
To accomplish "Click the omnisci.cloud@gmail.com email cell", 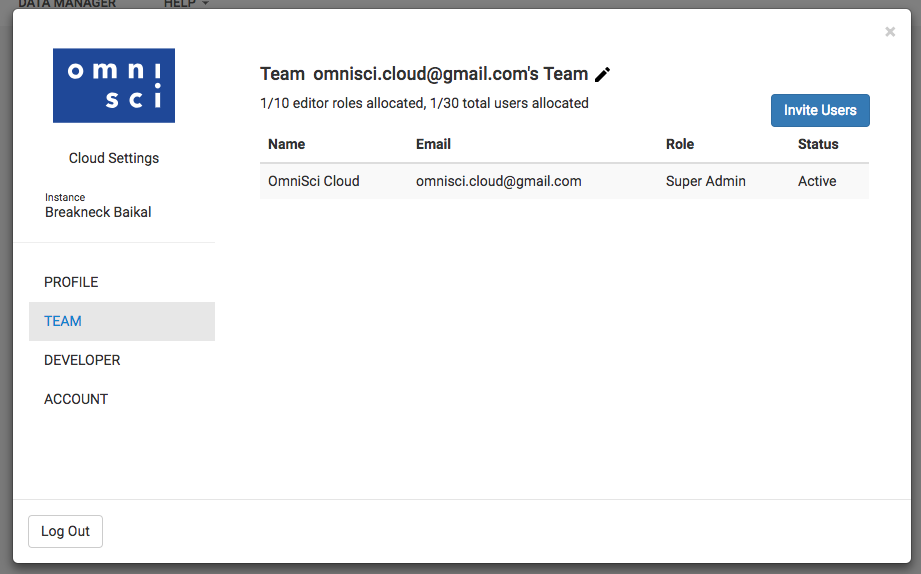I will [x=499, y=181].
